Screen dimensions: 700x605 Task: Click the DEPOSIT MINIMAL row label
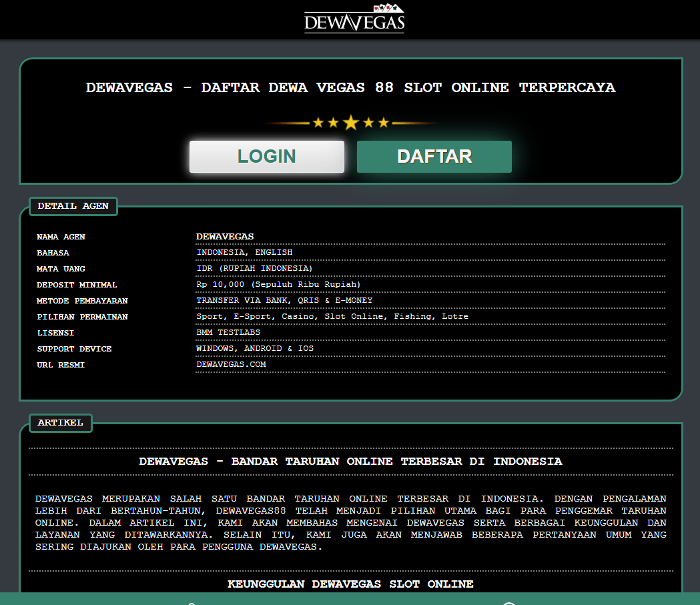[77, 285]
